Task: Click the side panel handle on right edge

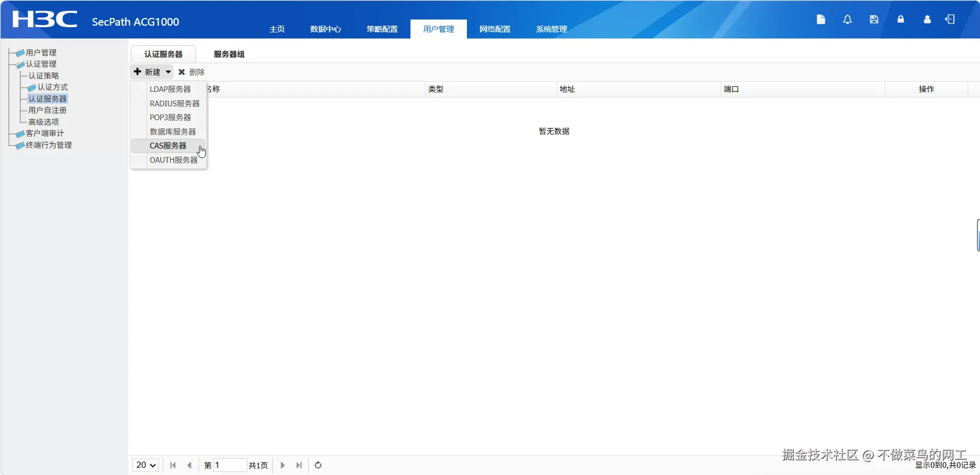Action: click(978, 235)
